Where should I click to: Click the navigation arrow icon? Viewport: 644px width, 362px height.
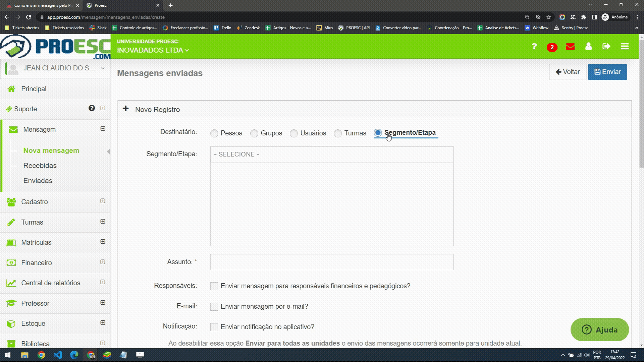click(7, 17)
